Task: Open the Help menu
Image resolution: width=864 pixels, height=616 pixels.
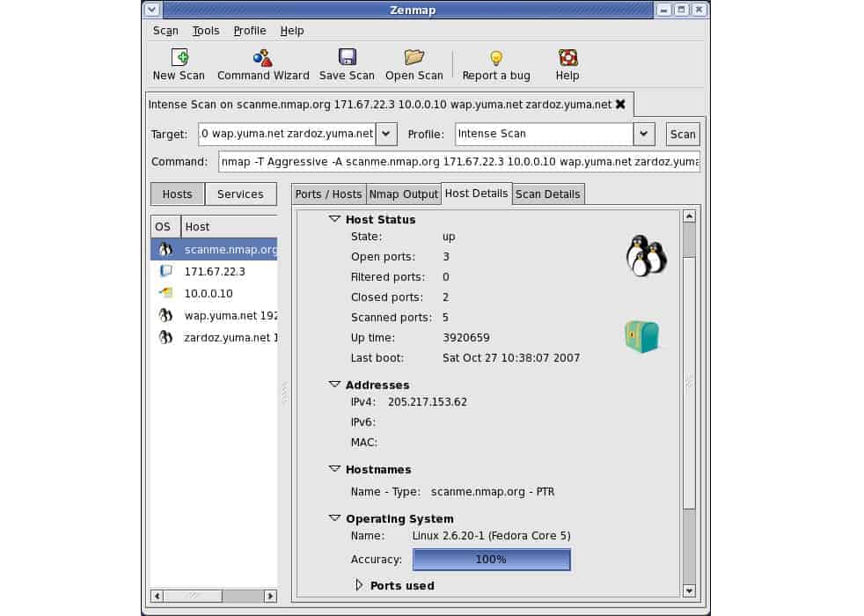Action: pyautogui.click(x=292, y=31)
